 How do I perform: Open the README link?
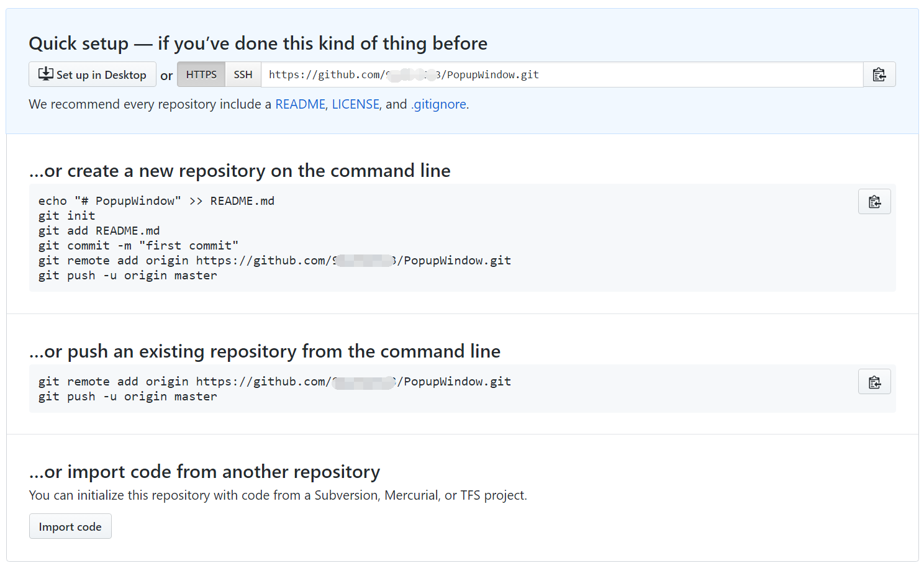[300, 104]
